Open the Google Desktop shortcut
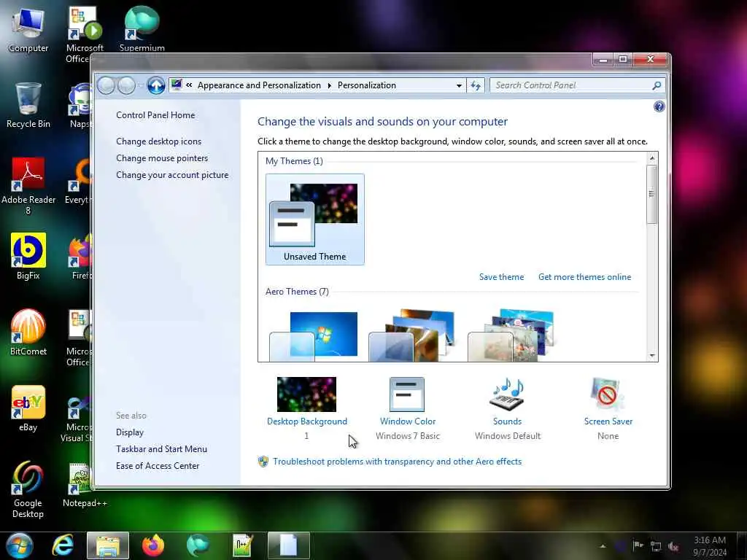Screen dimensions: 747x560 click(x=28, y=489)
